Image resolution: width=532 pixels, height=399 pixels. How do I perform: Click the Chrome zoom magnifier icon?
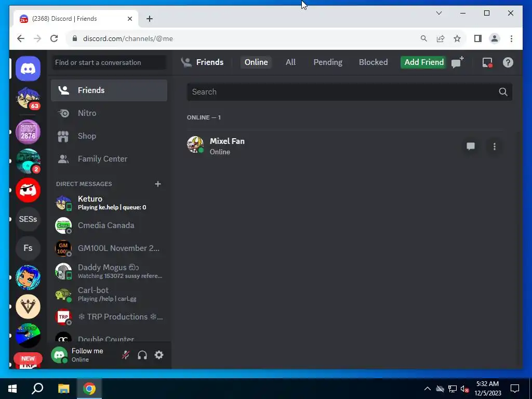click(x=424, y=38)
